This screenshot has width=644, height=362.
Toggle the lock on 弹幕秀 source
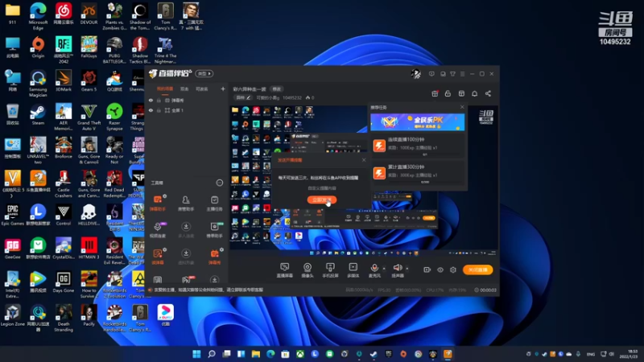[x=159, y=100]
